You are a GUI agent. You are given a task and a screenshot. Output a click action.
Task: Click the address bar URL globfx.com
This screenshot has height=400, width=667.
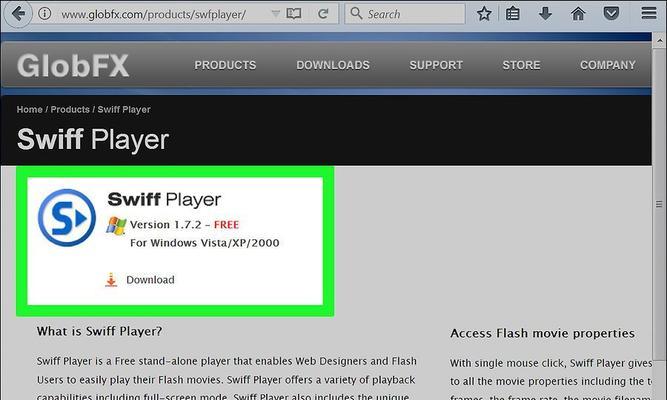(154, 14)
